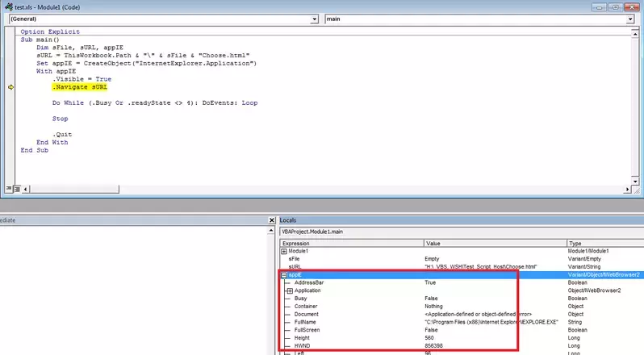Click the End Sub line
The height and width of the screenshot is (355, 644).
35,150
